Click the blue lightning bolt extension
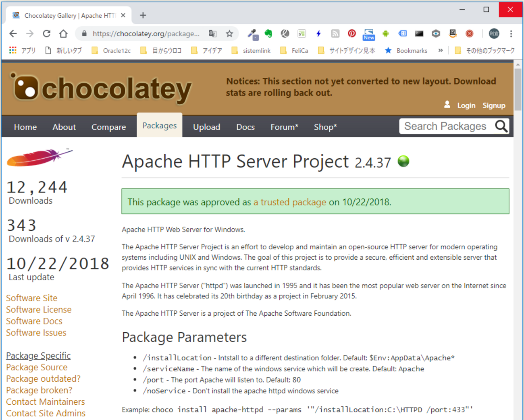This screenshot has width=524, height=420. [318, 34]
